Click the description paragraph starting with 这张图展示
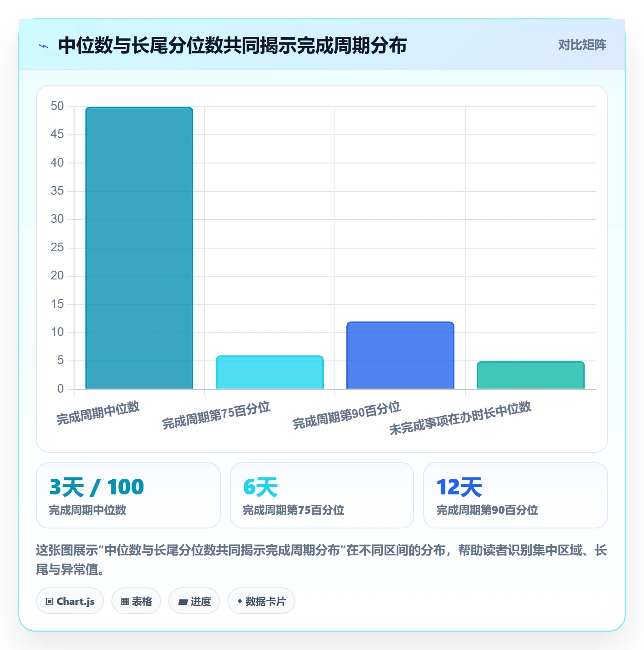The height and width of the screenshot is (650, 644). pos(322,560)
